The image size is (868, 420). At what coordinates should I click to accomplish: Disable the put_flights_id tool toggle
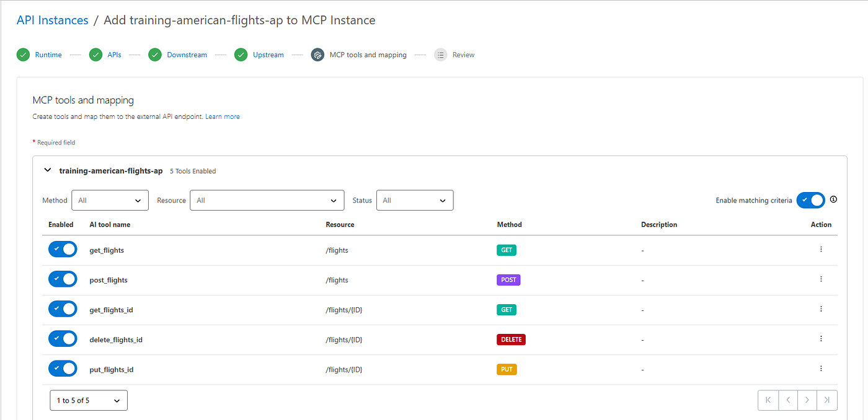(63, 368)
